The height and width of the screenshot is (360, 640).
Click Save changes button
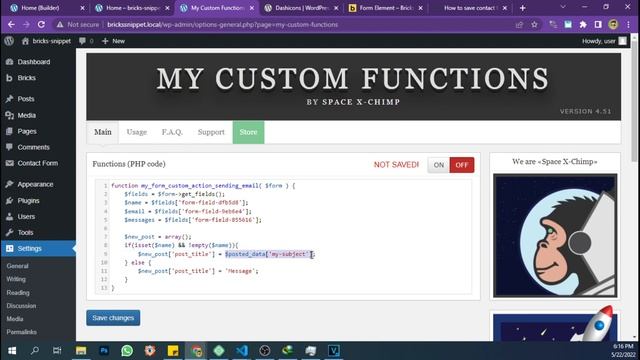click(113, 318)
